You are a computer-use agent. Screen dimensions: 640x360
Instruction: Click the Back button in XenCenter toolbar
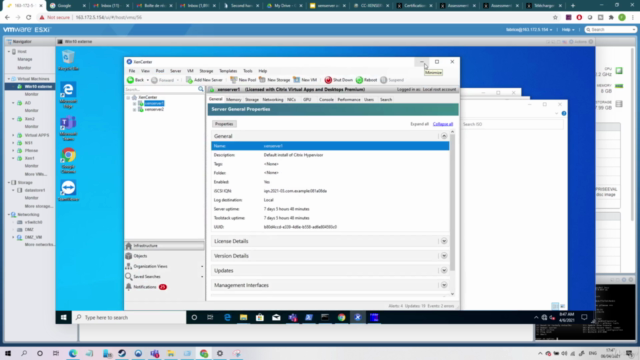pyautogui.click(x=136, y=80)
